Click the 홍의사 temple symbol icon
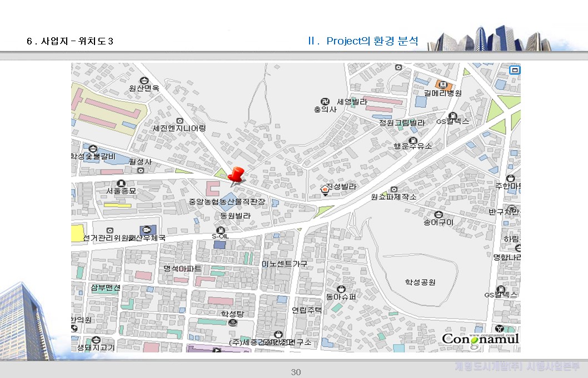Screen dimensions: 588x378 pos(325,102)
